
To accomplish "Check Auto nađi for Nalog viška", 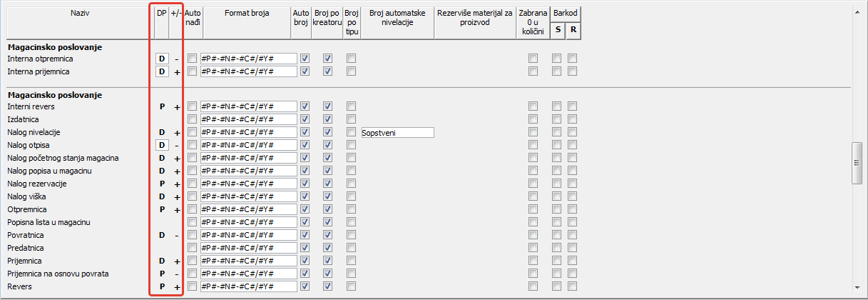I will pos(192,196).
